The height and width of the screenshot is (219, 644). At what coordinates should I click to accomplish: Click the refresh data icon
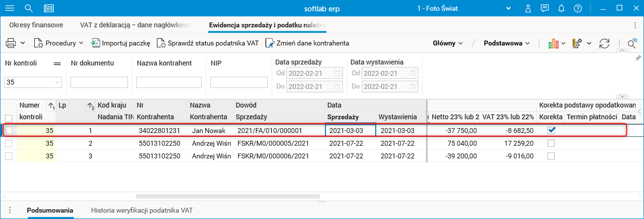click(604, 43)
